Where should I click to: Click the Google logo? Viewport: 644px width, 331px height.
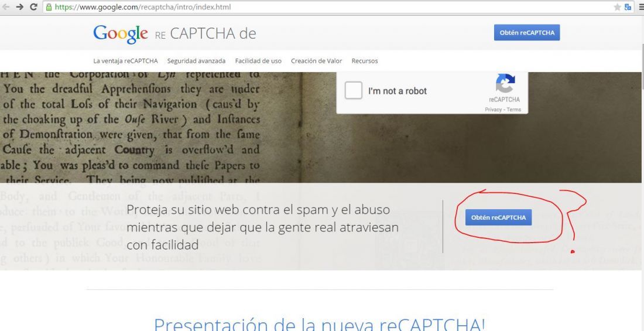pos(121,34)
